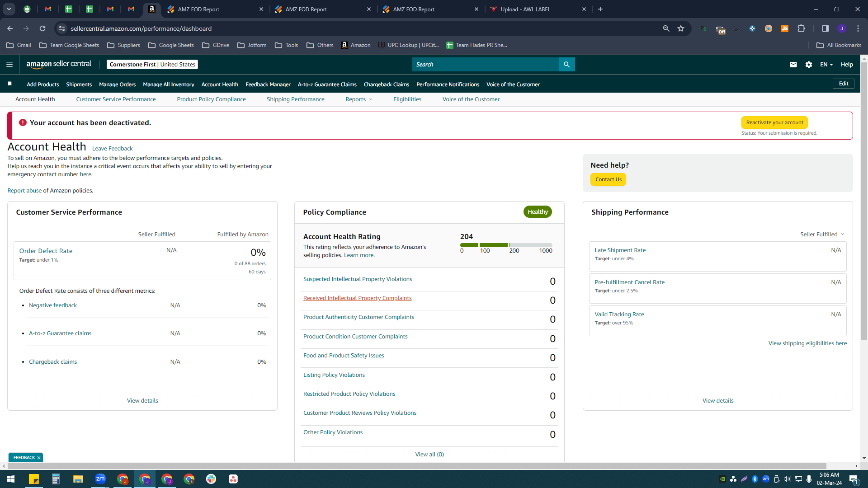Open the Eligibilities tab
The width and height of the screenshot is (868, 488).
pyautogui.click(x=407, y=99)
